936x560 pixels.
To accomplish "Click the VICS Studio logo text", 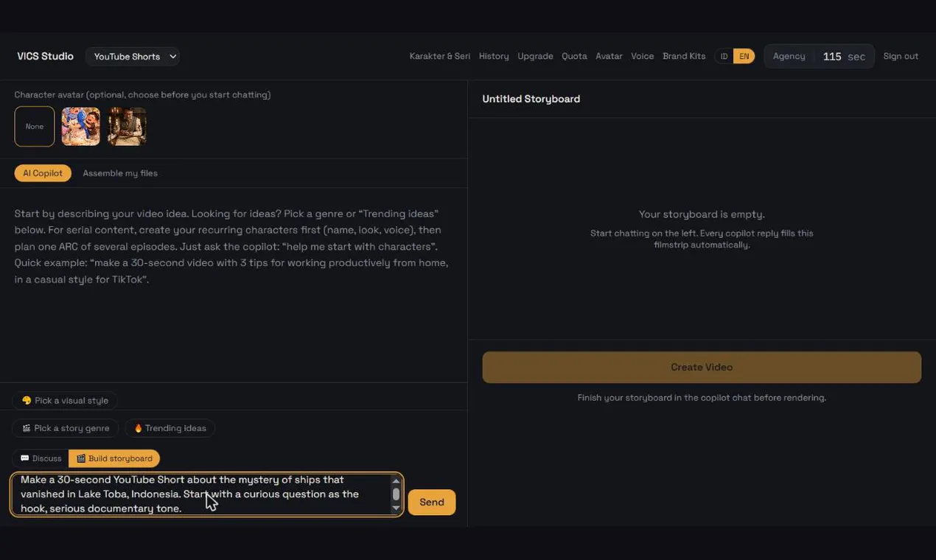I will (46, 57).
